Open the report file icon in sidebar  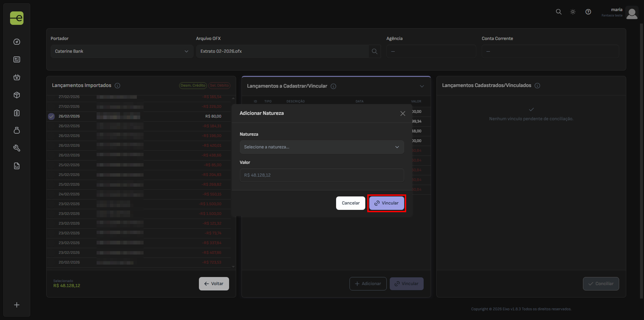point(17,166)
